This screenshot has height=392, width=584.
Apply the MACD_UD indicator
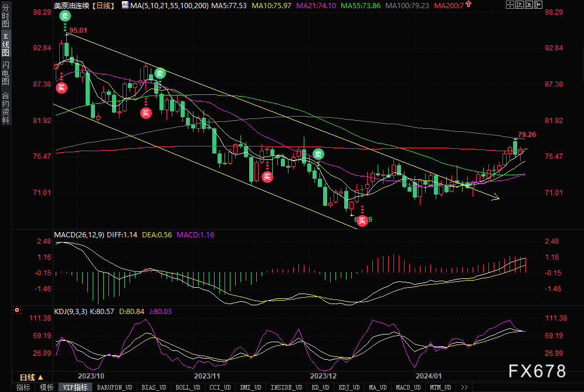(x=408, y=387)
